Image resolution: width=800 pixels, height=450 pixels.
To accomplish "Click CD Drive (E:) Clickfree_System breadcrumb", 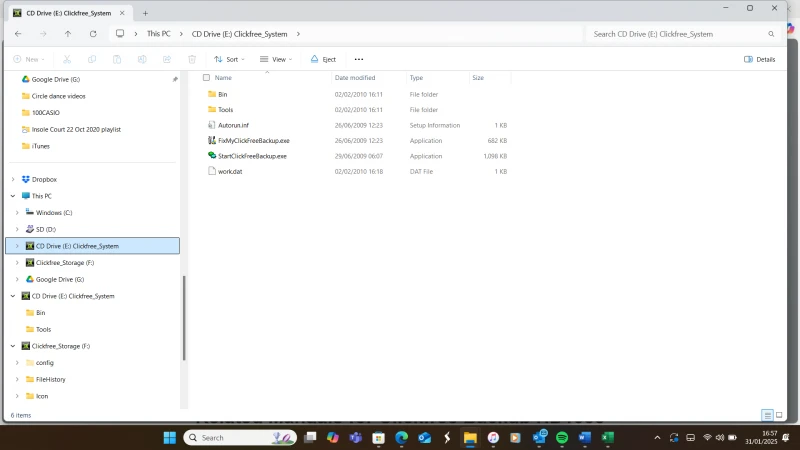I will pyautogui.click(x=239, y=34).
